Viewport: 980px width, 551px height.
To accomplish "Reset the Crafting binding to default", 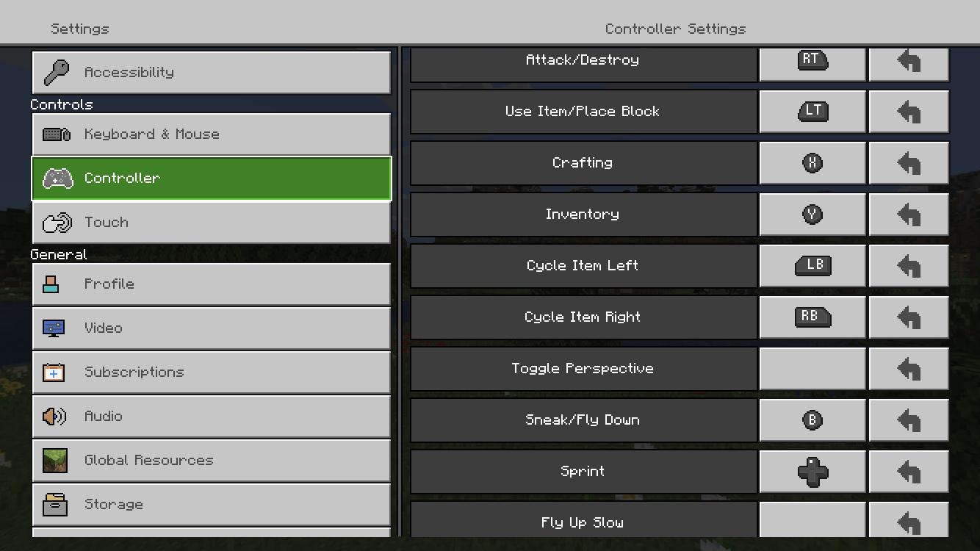I will (909, 163).
